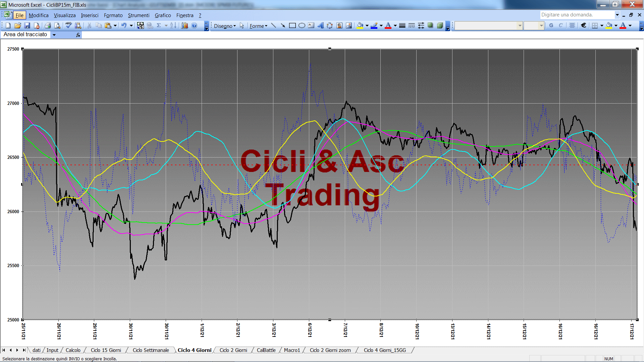Go to the last sheet tab arrow
The width and height of the screenshot is (644, 362).
click(24, 350)
